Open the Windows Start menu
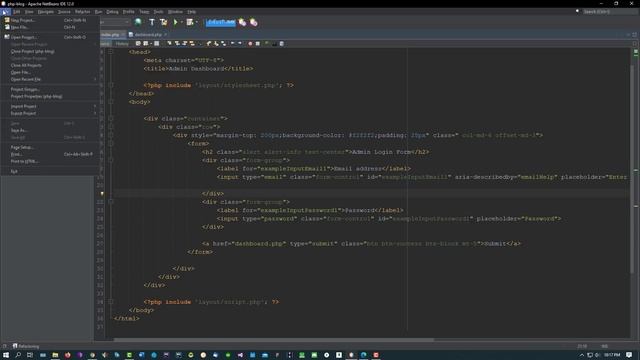Image resolution: width=640 pixels, height=360 pixels. [x=6, y=355]
